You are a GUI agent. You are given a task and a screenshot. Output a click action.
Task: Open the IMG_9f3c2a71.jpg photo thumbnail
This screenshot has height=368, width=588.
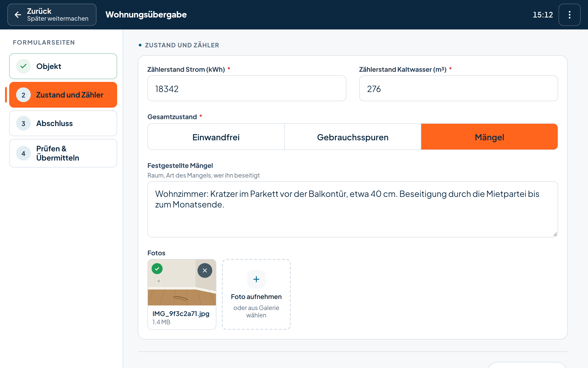(x=182, y=282)
